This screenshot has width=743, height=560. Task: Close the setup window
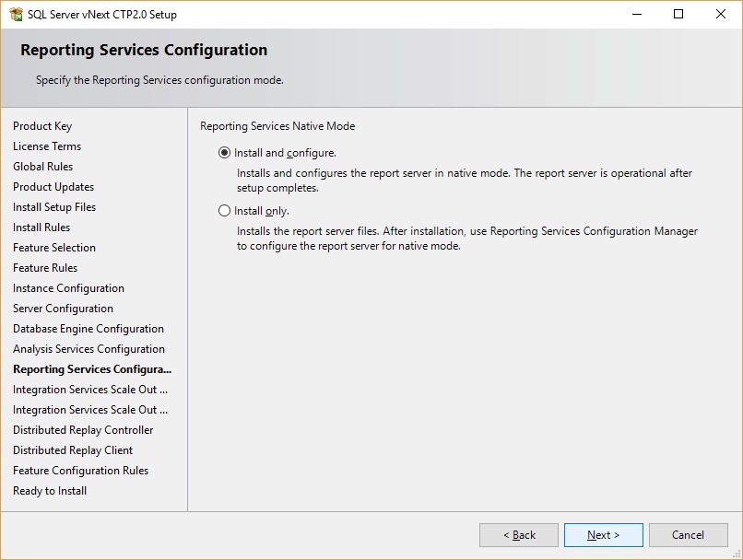click(x=721, y=14)
